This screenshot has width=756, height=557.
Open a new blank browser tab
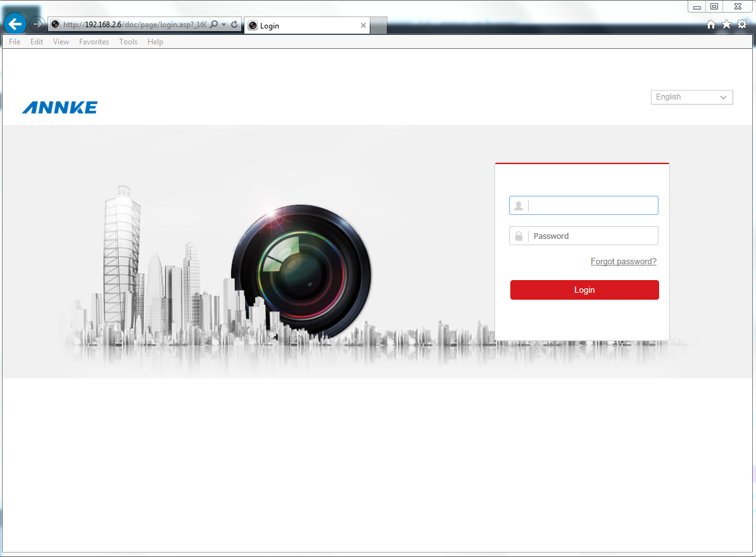pos(378,26)
